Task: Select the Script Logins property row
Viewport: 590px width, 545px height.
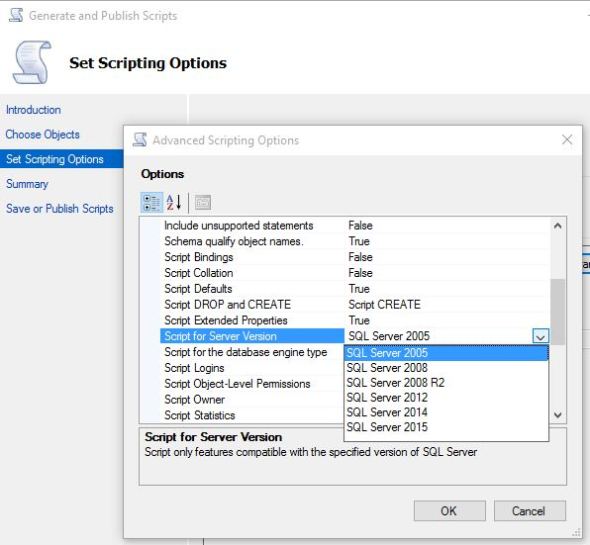Action: pyautogui.click(x=252, y=368)
